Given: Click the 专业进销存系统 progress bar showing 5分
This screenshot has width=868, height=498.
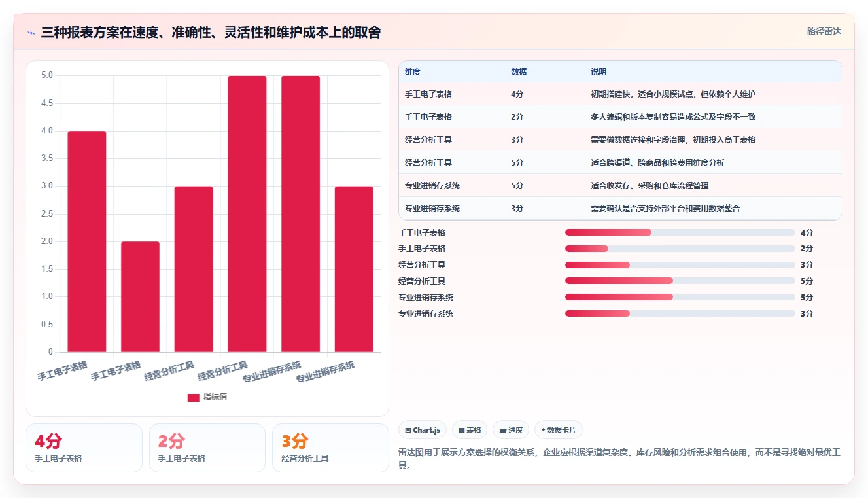Looking at the screenshot, I should click(680, 297).
